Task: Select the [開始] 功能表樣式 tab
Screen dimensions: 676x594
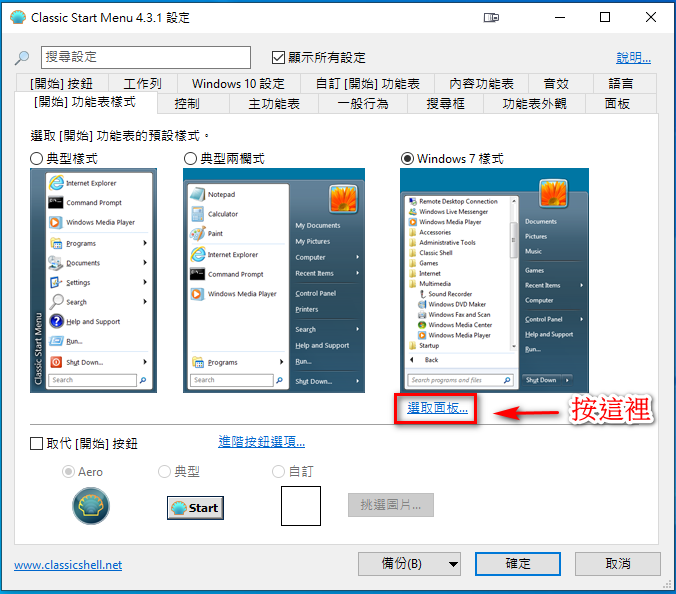Action: [85, 103]
